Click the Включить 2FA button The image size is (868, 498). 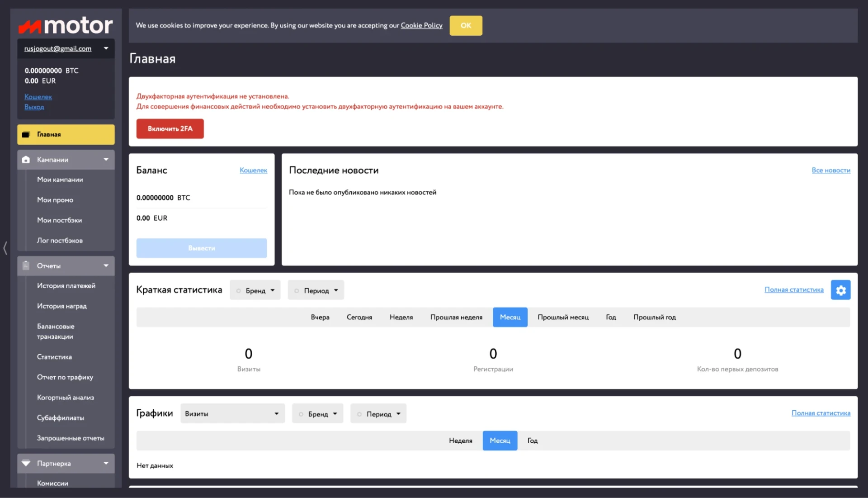point(170,128)
